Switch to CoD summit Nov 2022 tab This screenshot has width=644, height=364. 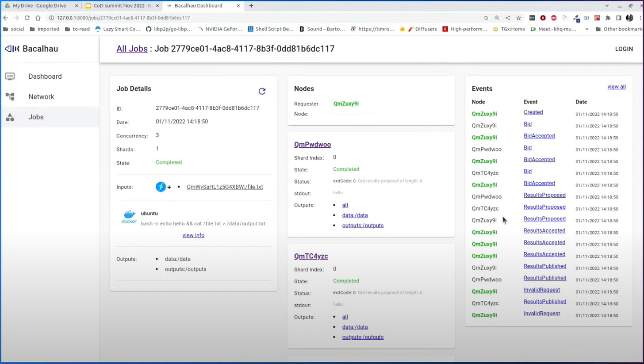coord(122,6)
